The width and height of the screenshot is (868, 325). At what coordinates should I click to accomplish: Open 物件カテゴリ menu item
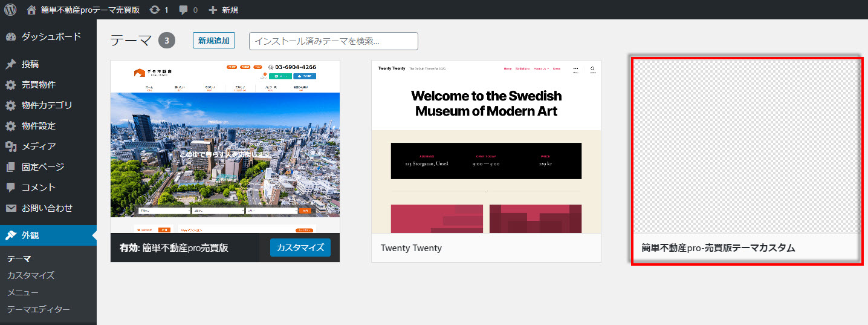pos(47,105)
